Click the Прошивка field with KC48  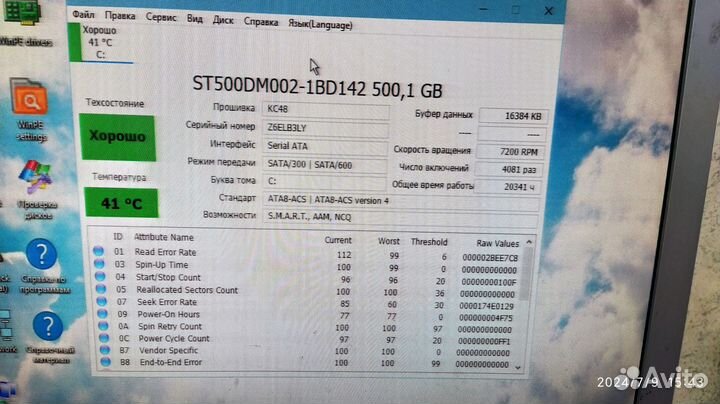pos(326,110)
